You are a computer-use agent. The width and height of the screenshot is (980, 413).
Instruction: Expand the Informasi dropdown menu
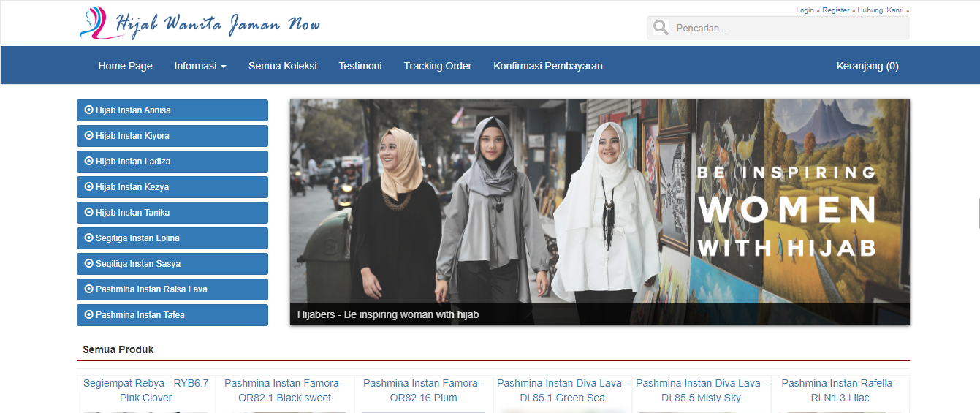click(200, 66)
